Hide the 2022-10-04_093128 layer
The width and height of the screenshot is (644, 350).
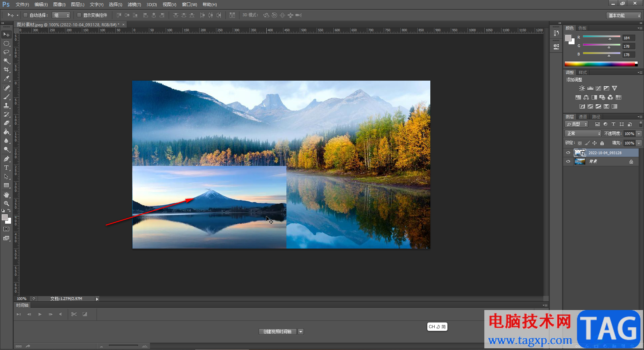click(x=568, y=152)
